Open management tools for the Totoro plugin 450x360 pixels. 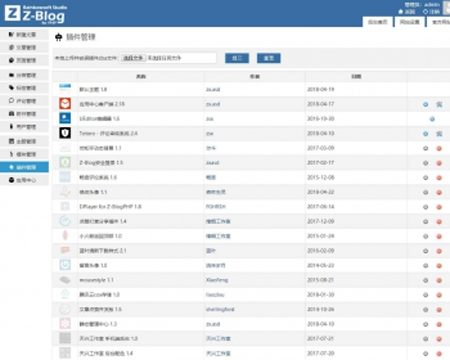tap(439, 134)
